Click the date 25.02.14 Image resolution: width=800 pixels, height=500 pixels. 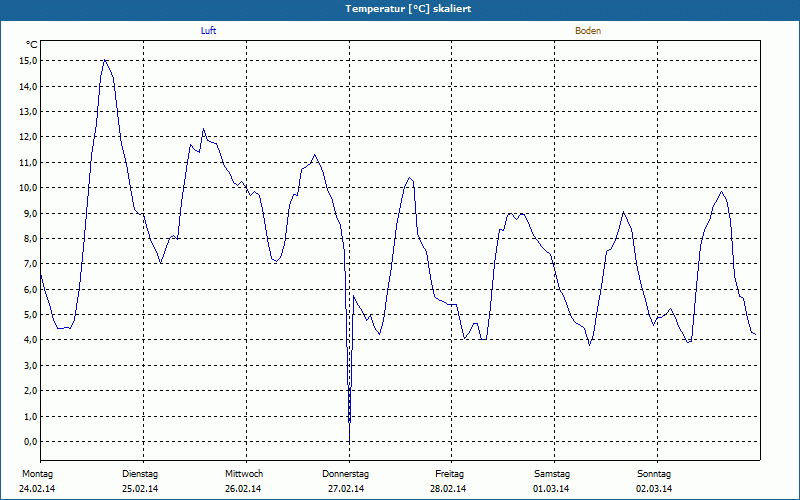tap(140, 489)
